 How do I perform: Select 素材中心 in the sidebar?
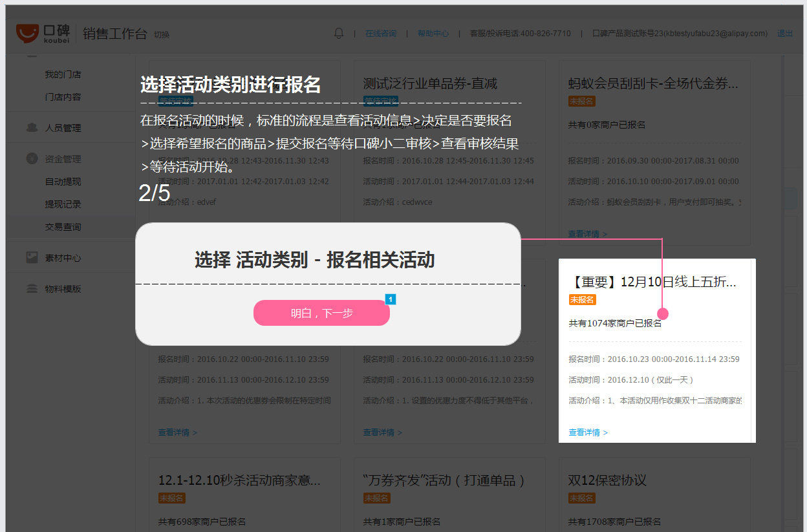coord(63,258)
